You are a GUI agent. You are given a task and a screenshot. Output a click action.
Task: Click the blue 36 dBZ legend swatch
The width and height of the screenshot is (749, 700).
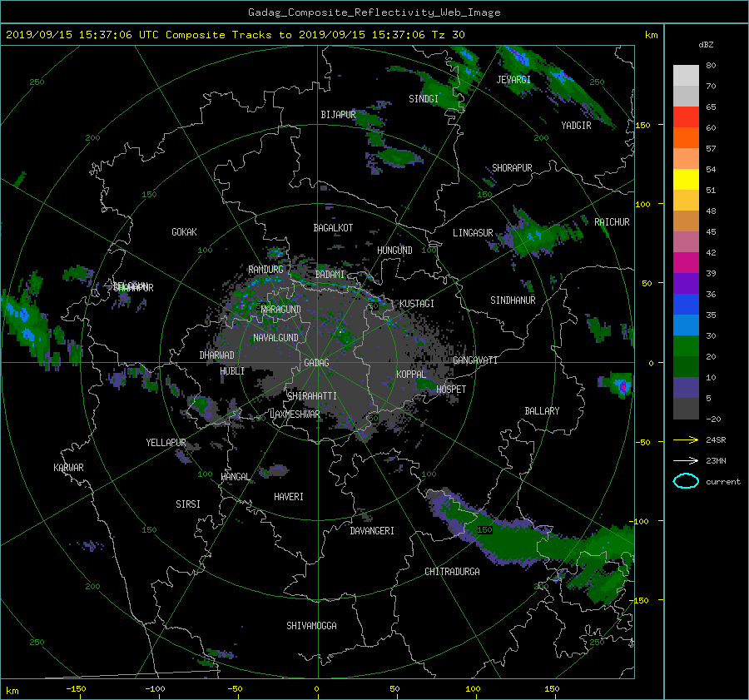686,304
